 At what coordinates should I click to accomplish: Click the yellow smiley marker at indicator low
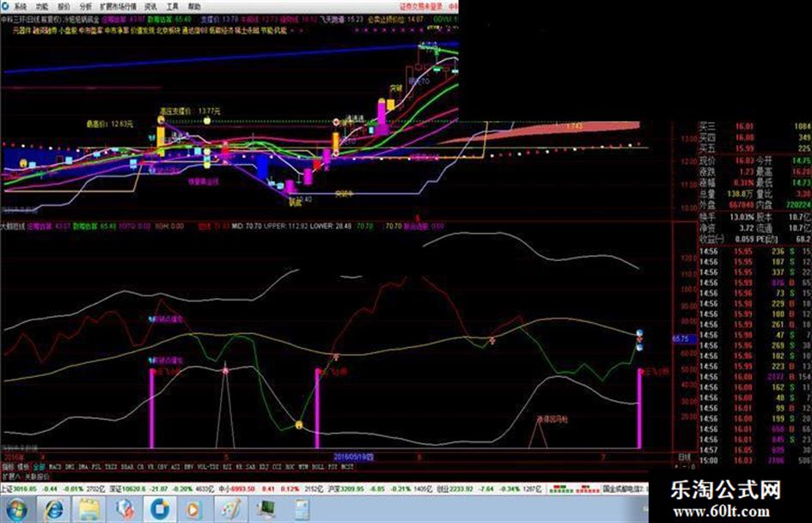[x=299, y=424]
